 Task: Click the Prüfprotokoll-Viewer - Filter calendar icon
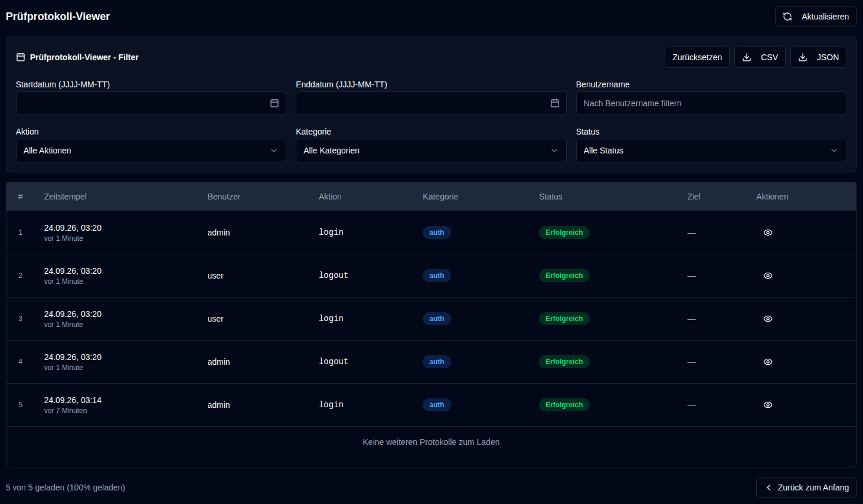[21, 57]
